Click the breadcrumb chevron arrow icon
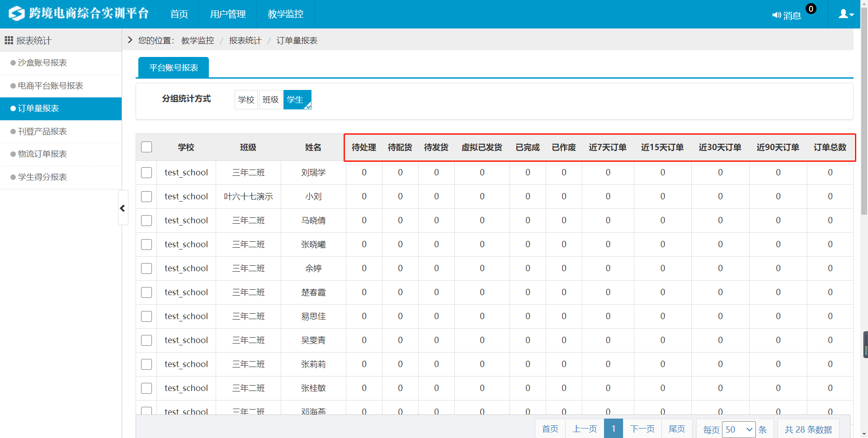The image size is (868, 438). (x=130, y=40)
